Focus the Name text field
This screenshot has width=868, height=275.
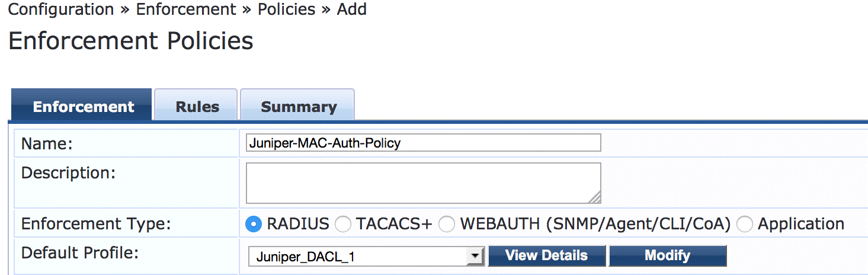tap(423, 143)
